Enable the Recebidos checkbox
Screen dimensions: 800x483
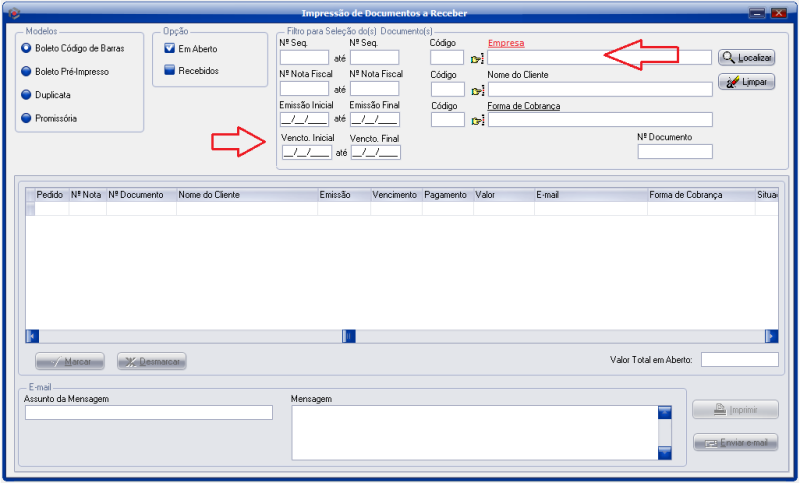[x=170, y=71]
